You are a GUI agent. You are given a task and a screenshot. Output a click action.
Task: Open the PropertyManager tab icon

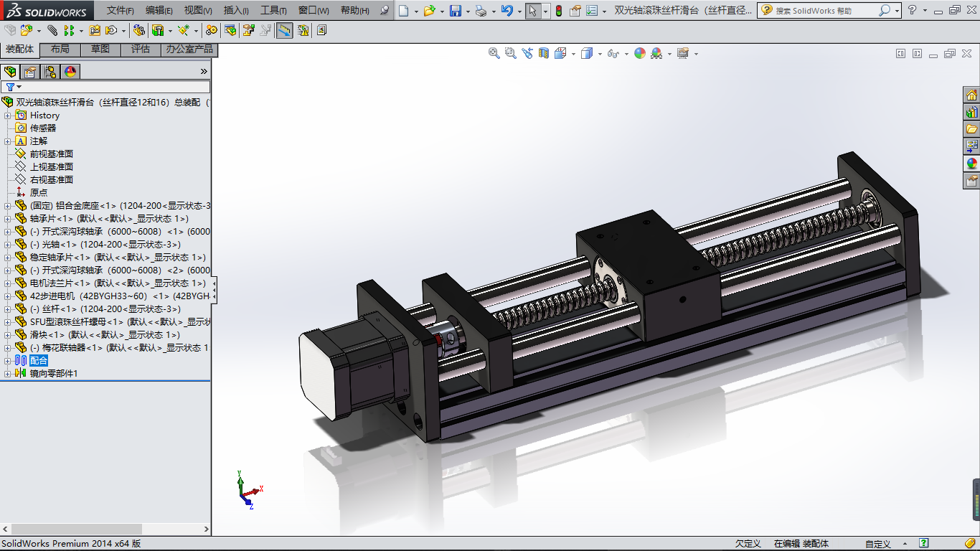click(x=30, y=71)
